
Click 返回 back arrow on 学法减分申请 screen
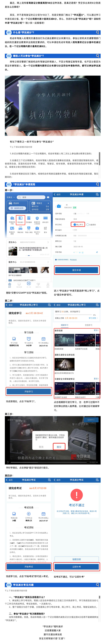57,194
